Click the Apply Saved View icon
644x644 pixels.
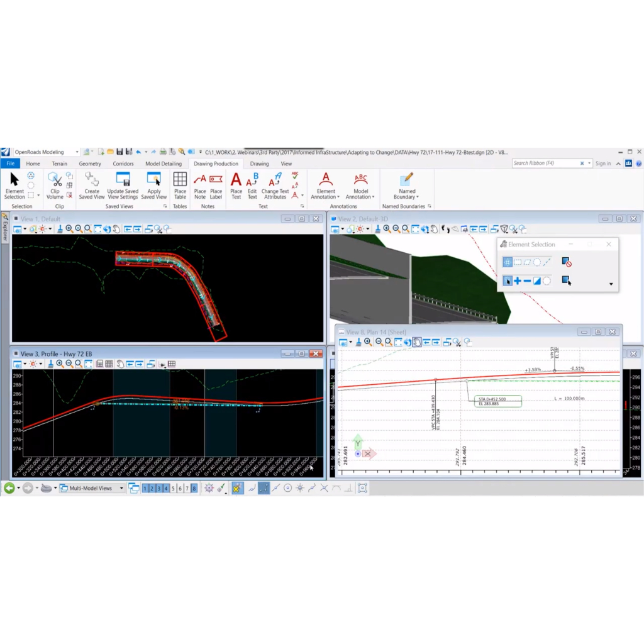[153, 185]
